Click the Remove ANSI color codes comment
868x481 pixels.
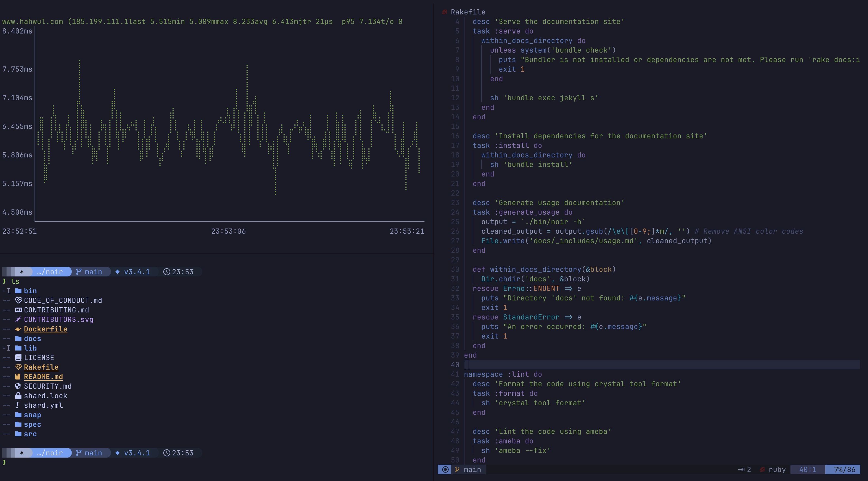pyautogui.click(x=749, y=232)
